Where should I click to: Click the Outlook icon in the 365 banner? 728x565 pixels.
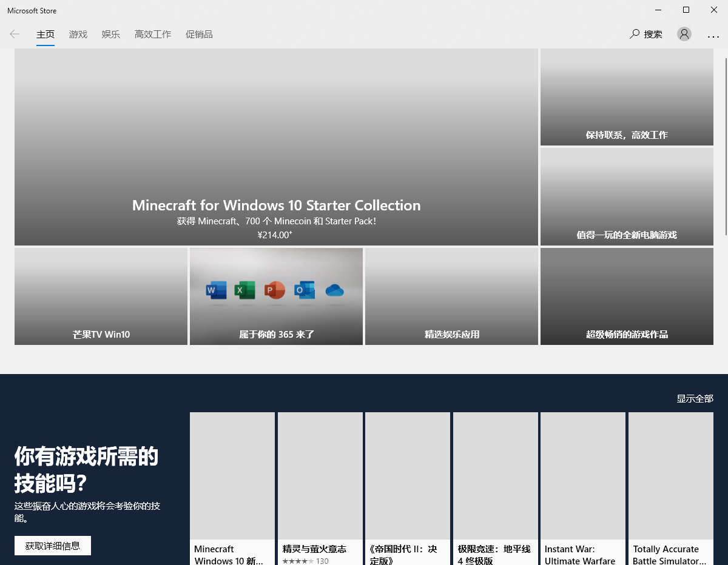point(304,290)
